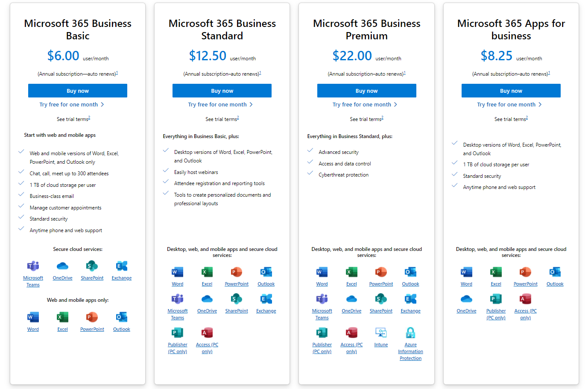Buy now for Microsoft 365 Apps for business
The width and height of the screenshot is (588, 389).
[x=511, y=90]
